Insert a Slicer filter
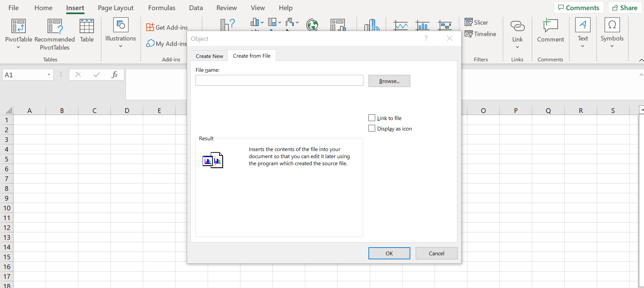 pyautogui.click(x=476, y=22)
